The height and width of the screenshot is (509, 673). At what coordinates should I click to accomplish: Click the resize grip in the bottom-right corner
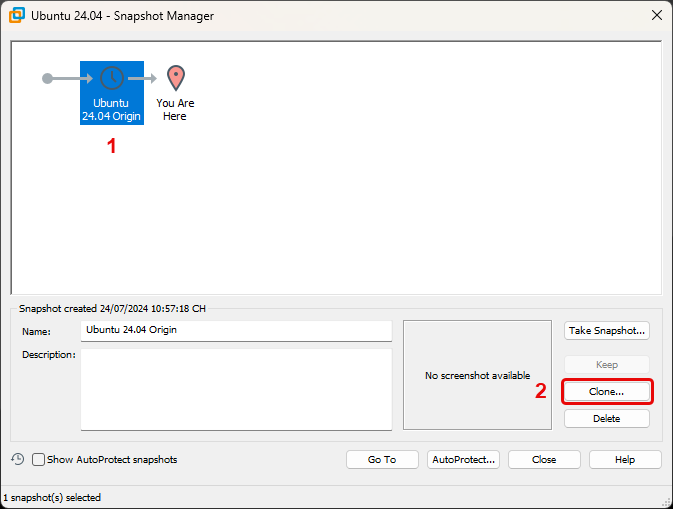click(665, 501)
